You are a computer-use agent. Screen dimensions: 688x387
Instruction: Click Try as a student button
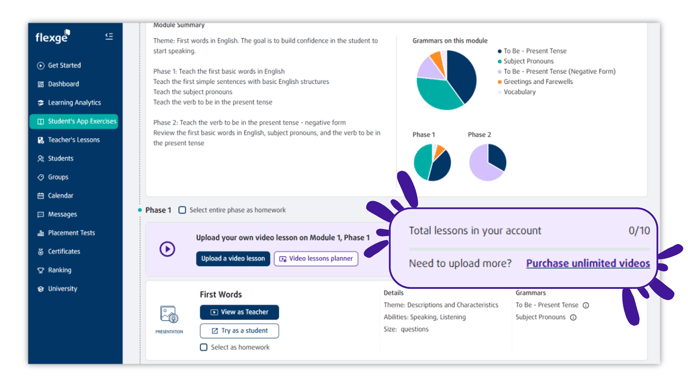click(239, 331)
